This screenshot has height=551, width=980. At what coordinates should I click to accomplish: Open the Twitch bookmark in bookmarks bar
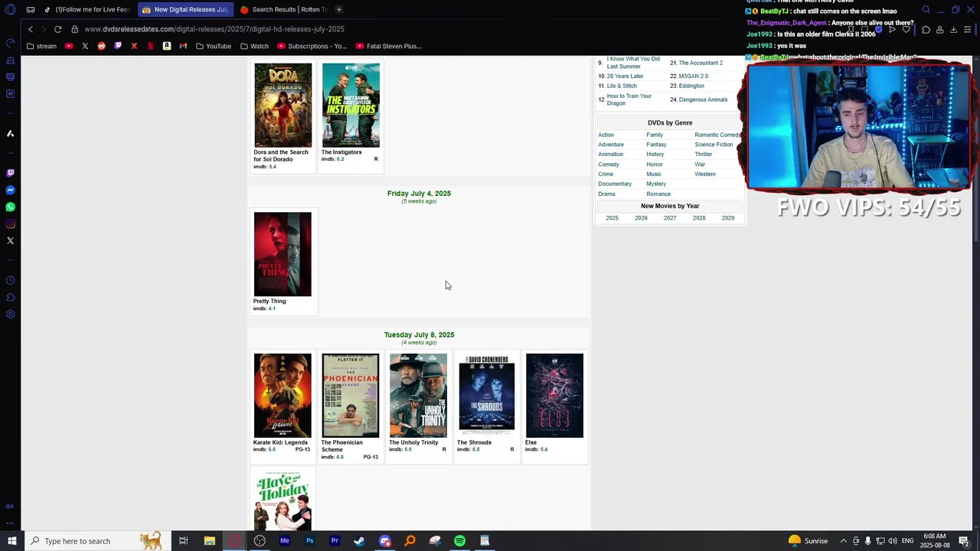click(117, 46)
